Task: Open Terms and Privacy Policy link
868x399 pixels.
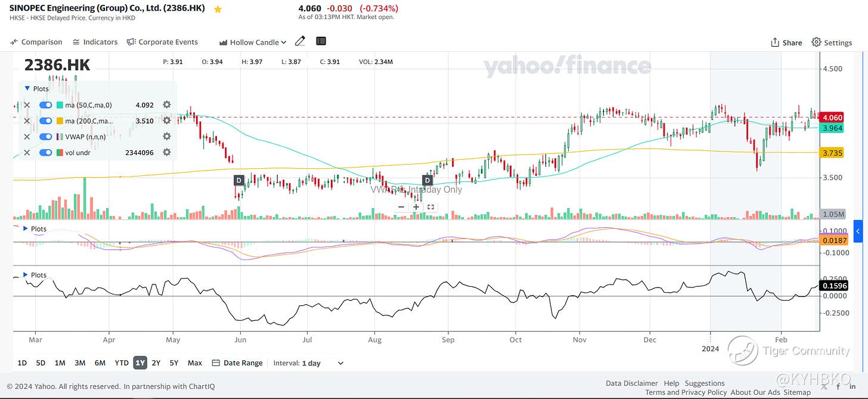Action: coord(686,392)
